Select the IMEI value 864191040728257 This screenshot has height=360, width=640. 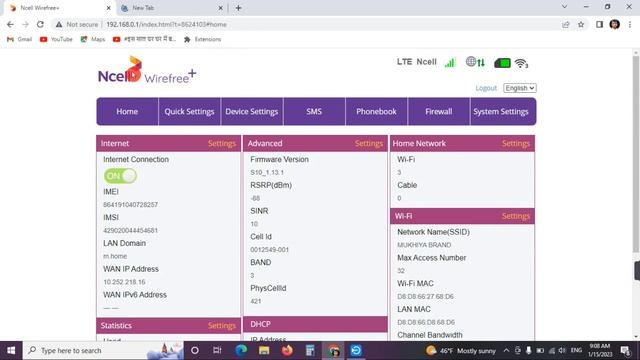tap(131, 204)
